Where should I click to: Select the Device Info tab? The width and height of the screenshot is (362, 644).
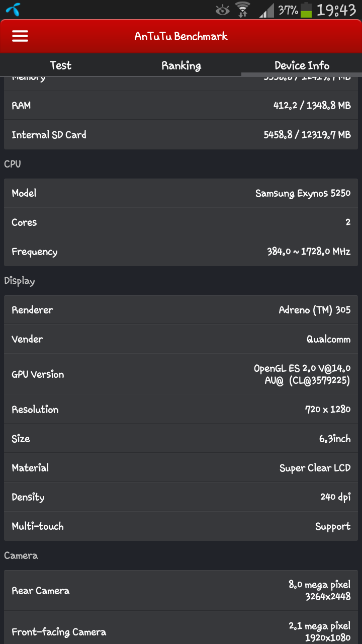(x=302, y=65)
